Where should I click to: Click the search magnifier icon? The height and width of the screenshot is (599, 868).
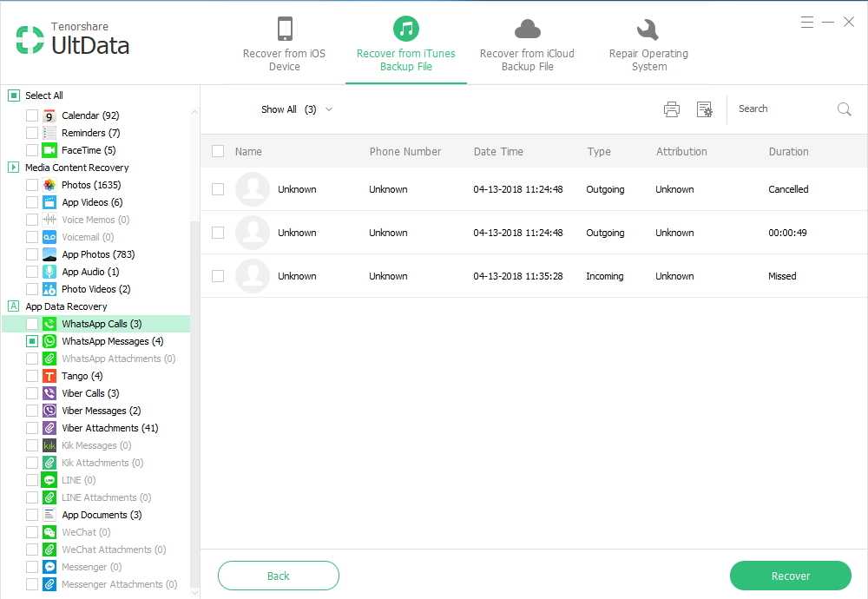click(x=844, y=109)
